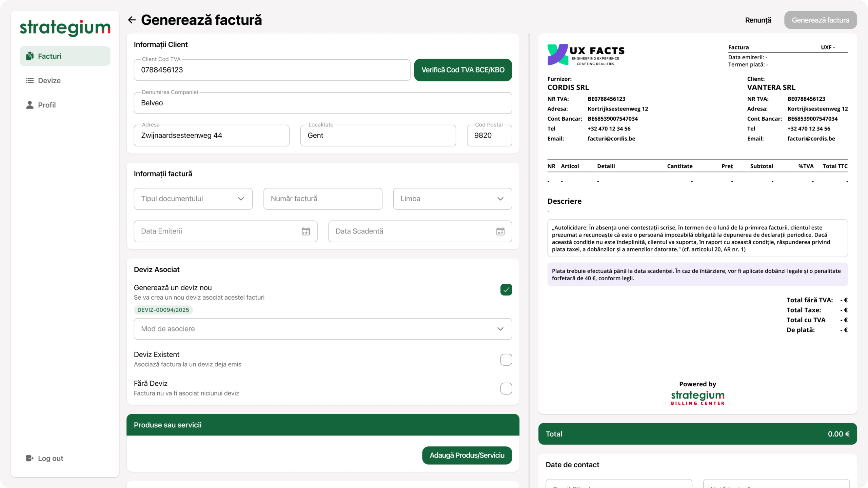Screen dimensions: 868x488
Task: Click the Număr factură input
Action: point(323,199)
